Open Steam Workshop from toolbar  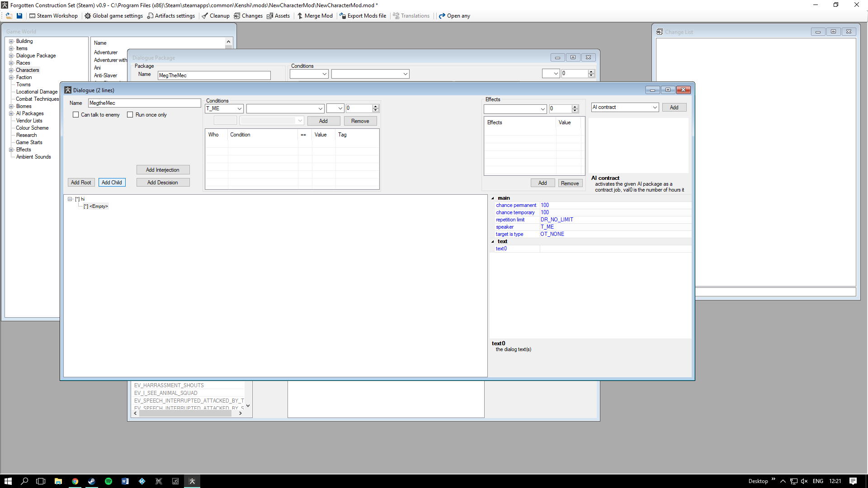coord(53,16)
